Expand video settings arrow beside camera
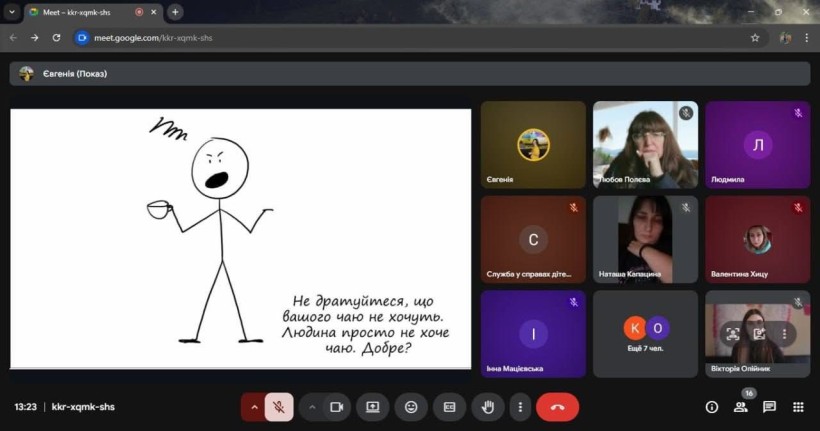Image resolution: width=820 pixels, height=431 pixels. (x=312, y=407)
